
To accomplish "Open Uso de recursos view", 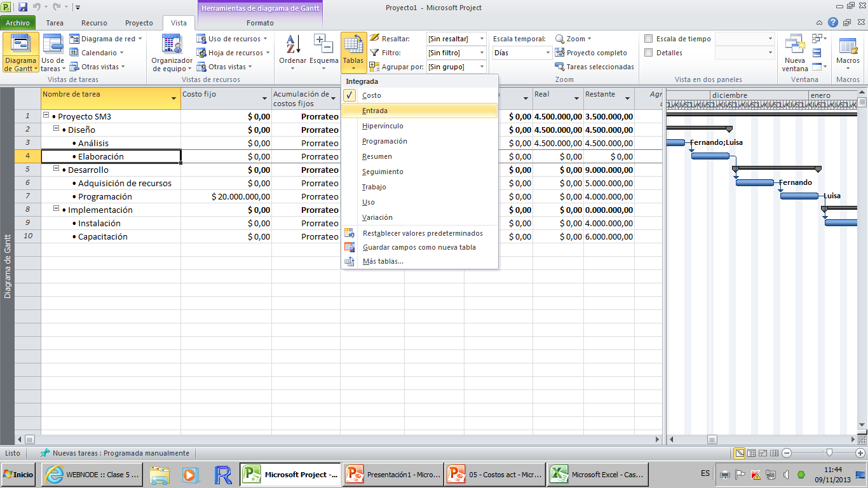I will tap(231, 39).
